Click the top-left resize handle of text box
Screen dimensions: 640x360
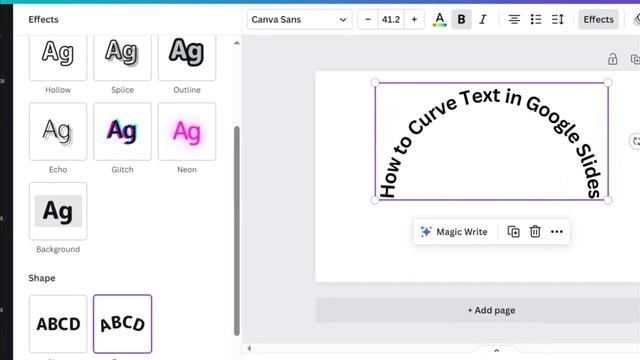point(375,83)
